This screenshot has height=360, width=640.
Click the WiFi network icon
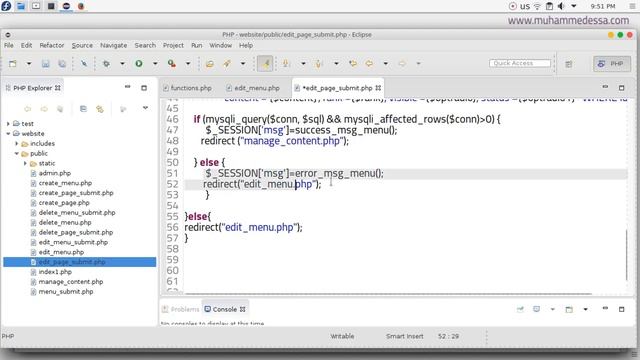(x=538, y=6)
